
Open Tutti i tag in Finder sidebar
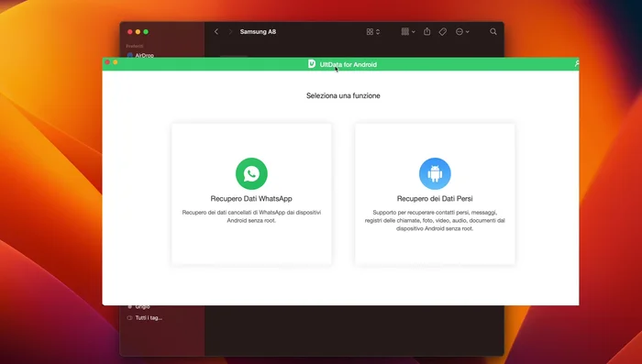pyautogui.click(x=145, y=318)
